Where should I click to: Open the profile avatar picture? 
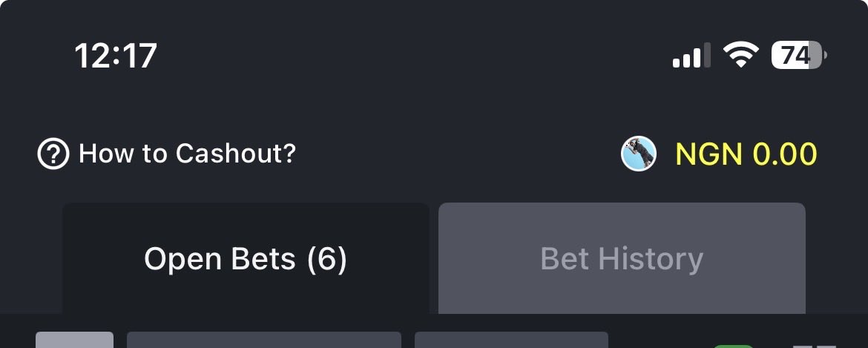(638, 154)
